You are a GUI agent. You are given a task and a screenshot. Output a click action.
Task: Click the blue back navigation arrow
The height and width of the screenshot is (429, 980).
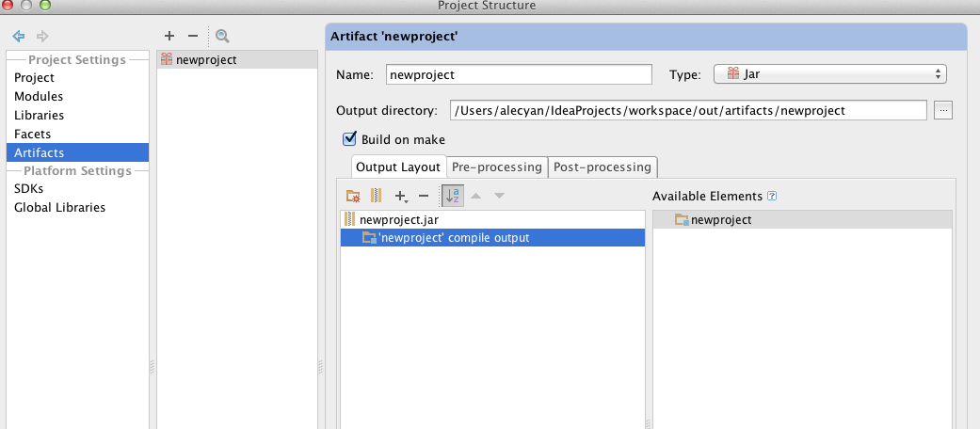click(18, 36)
